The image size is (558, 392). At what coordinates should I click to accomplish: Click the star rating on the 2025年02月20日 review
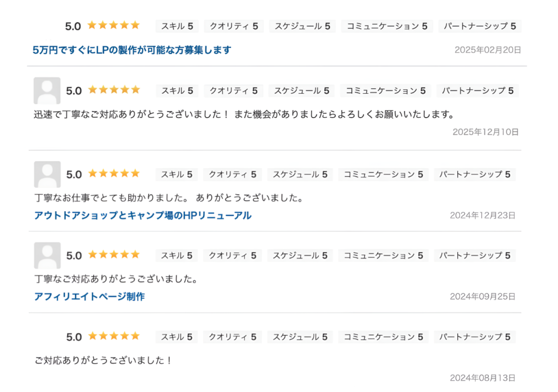point(113,25)
